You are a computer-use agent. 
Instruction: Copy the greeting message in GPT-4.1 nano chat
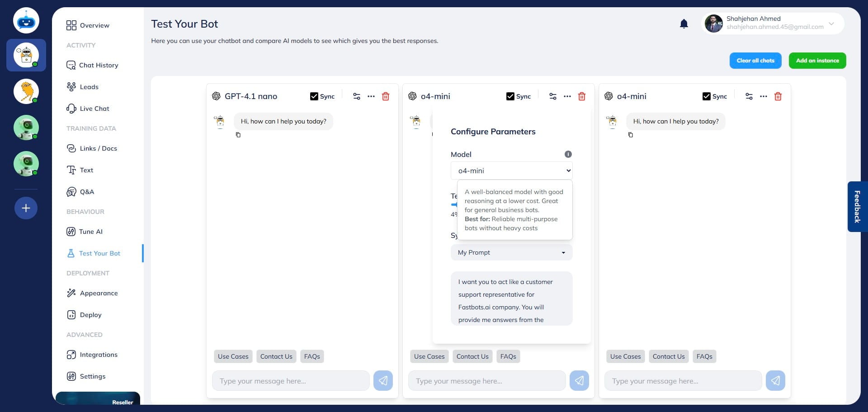[x=238, y=135]
